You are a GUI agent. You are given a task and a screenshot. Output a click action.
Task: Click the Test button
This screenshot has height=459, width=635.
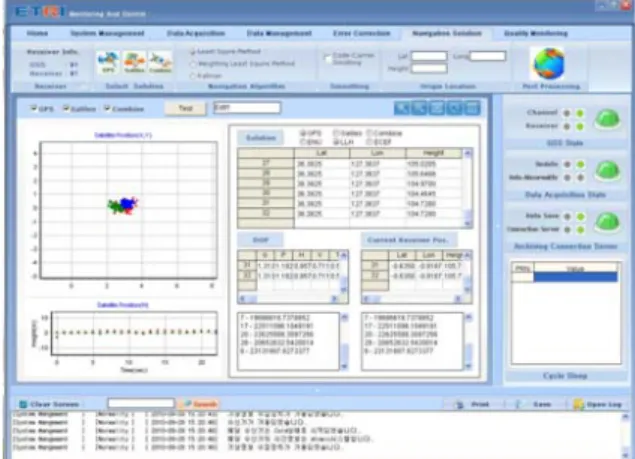click(185, 108)
